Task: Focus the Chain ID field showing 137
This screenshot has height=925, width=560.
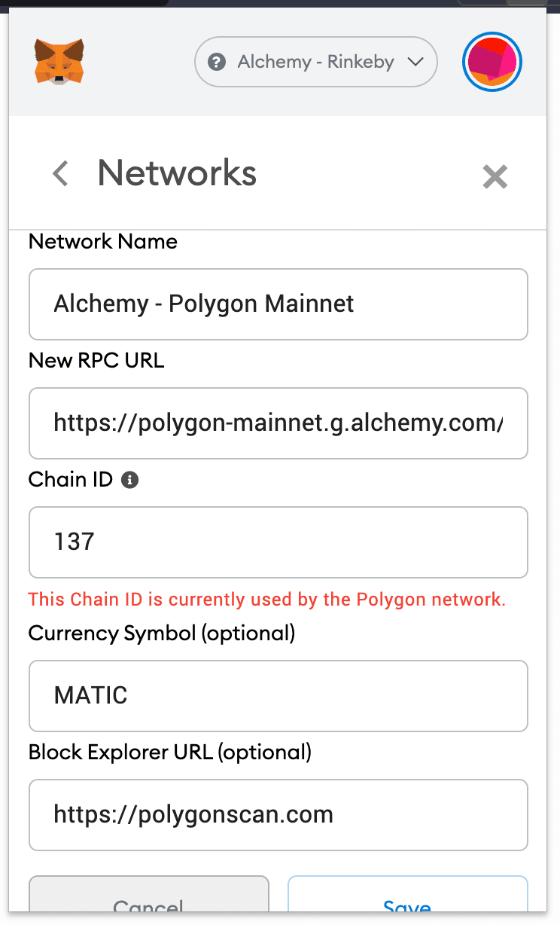Action: point(278,542)
